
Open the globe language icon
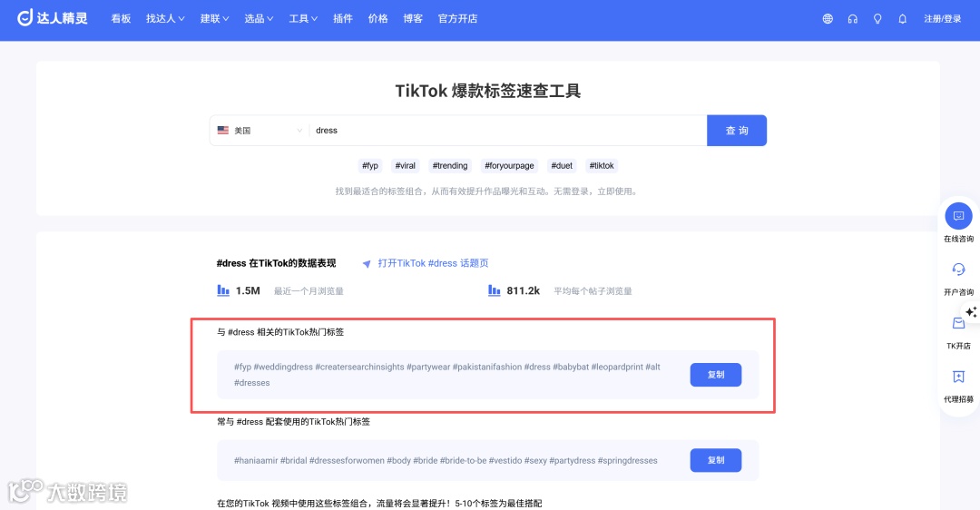(x=828, y=19)
